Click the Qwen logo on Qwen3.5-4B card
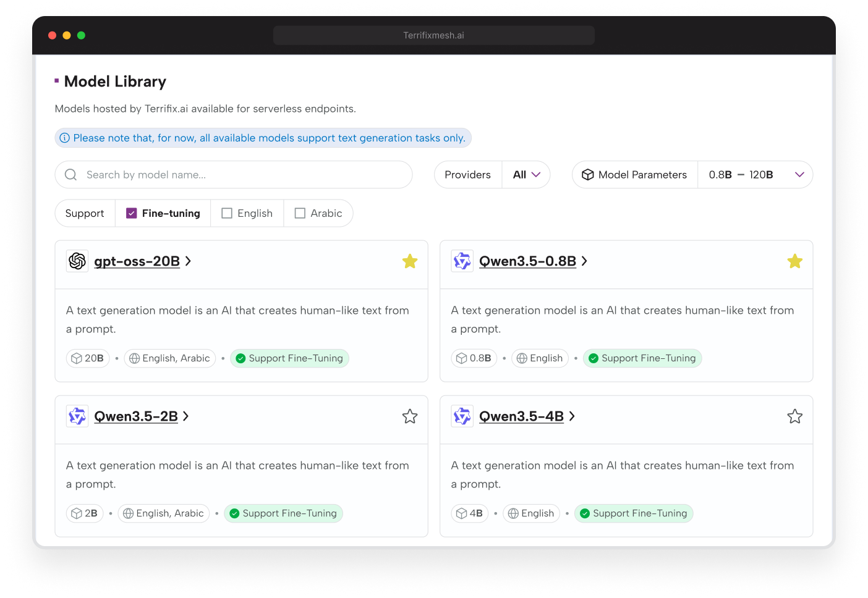Screen dimensions: 868x598 (x=462, y=416)
